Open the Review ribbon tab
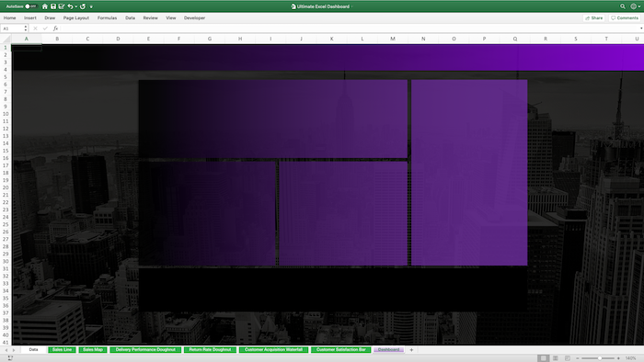The height and width of the screenshot is (362, 644). click(150, 18)
